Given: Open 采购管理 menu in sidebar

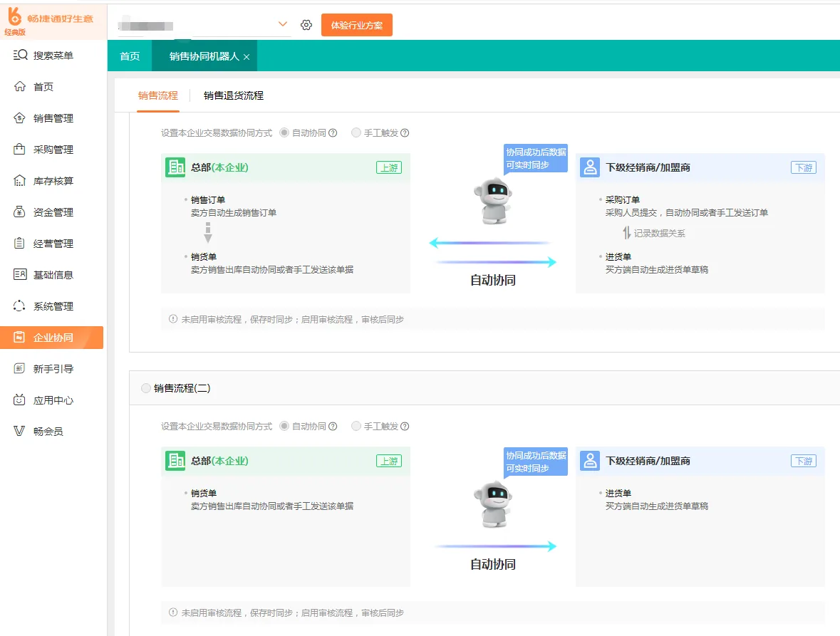Looking at the screenshot, I should point(52,150).
